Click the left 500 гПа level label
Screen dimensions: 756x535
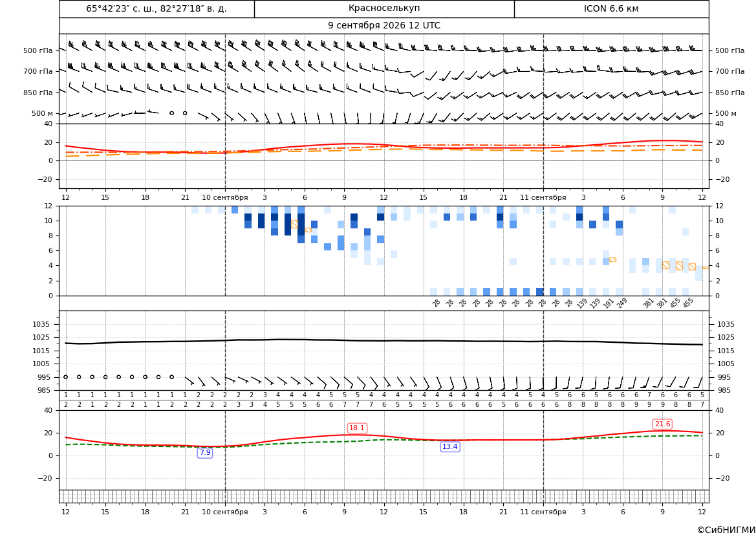pos(38,50)
